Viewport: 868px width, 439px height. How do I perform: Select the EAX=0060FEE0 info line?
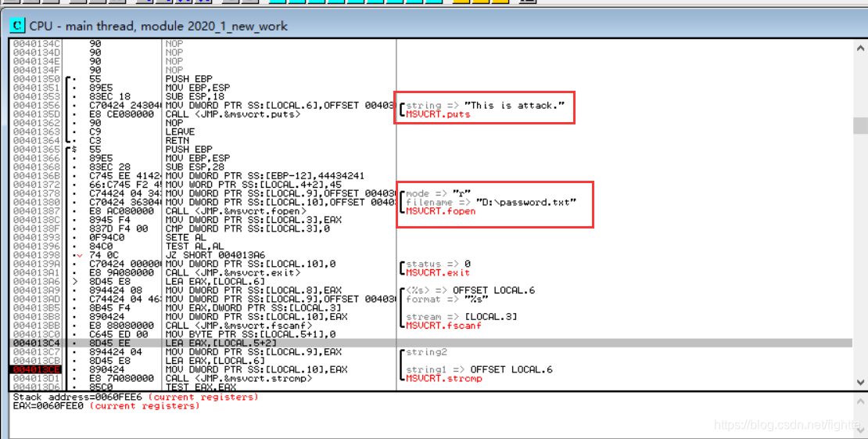click(x=106, y=405)
